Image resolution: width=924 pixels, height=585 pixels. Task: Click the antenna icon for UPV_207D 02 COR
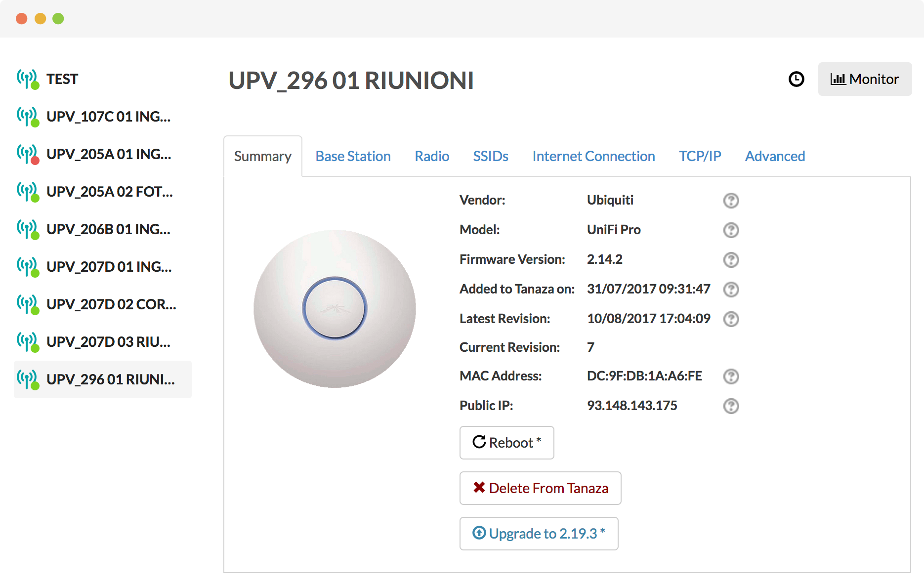[28, 304]
